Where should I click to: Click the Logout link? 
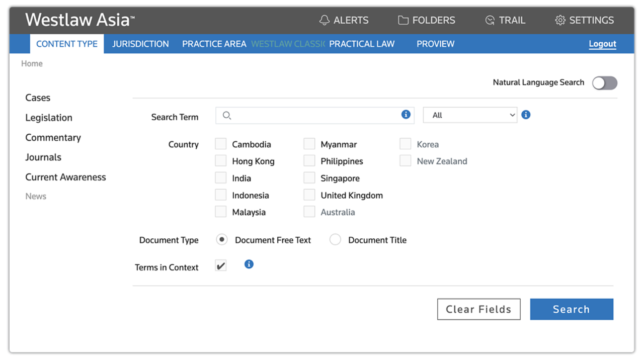602,44
